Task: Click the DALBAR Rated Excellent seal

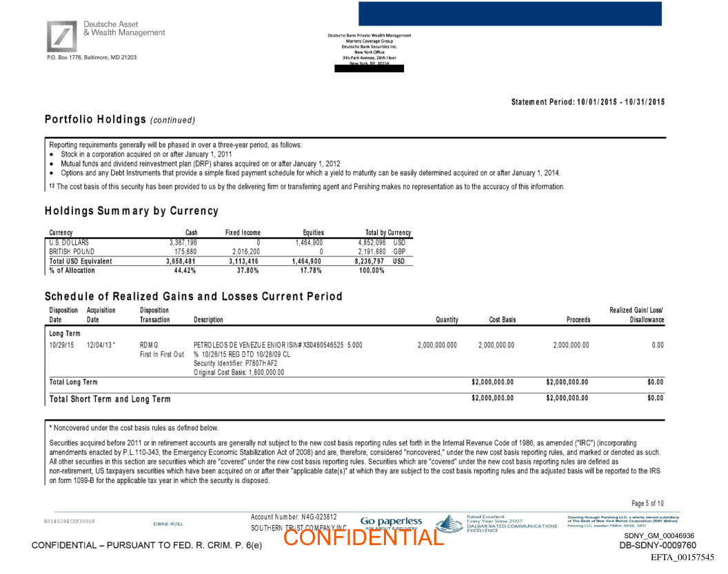Action: click(x=449, y=524)
